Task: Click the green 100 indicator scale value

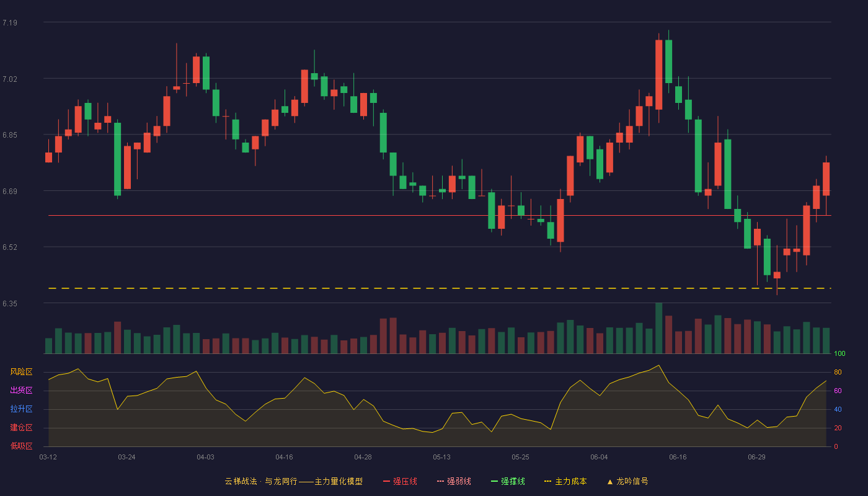Action: pyautogui.click(x=839, y=354)
